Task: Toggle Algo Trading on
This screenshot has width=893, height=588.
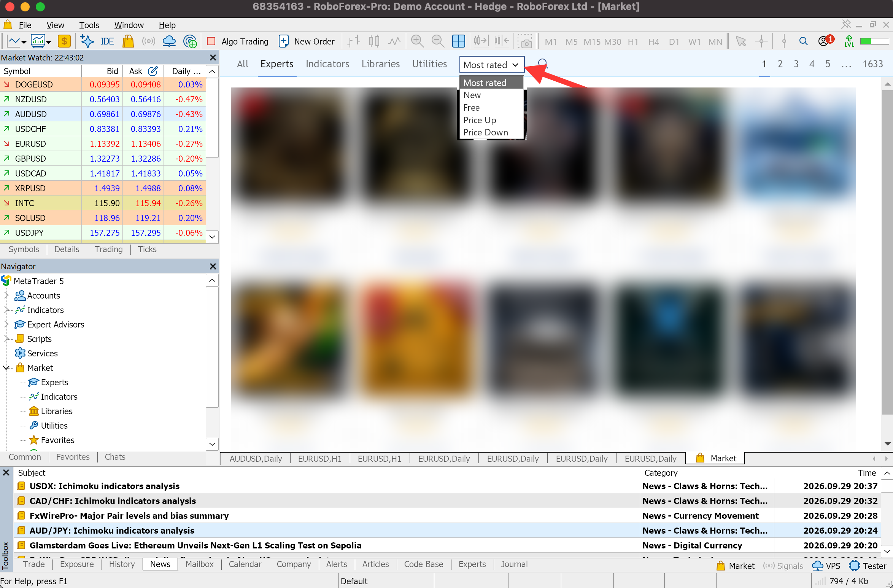Action: (x=238, y=41)
